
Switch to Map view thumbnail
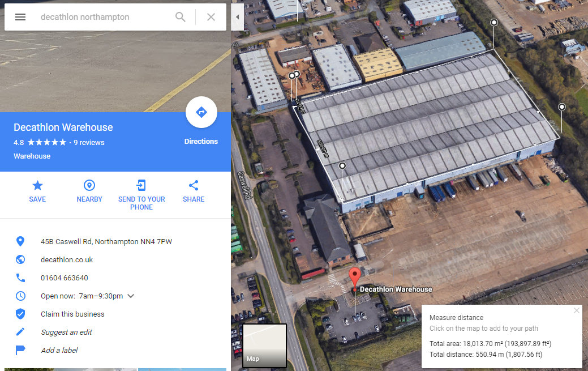point(265,346)
